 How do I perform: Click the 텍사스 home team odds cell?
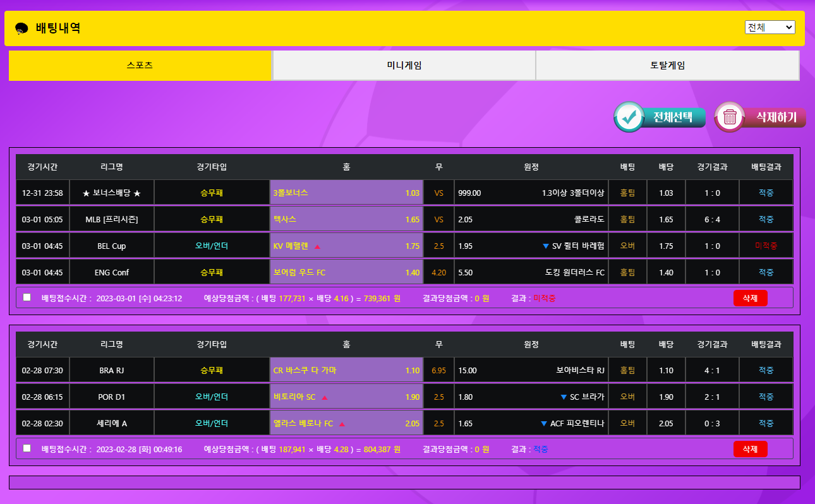(346, 219)
